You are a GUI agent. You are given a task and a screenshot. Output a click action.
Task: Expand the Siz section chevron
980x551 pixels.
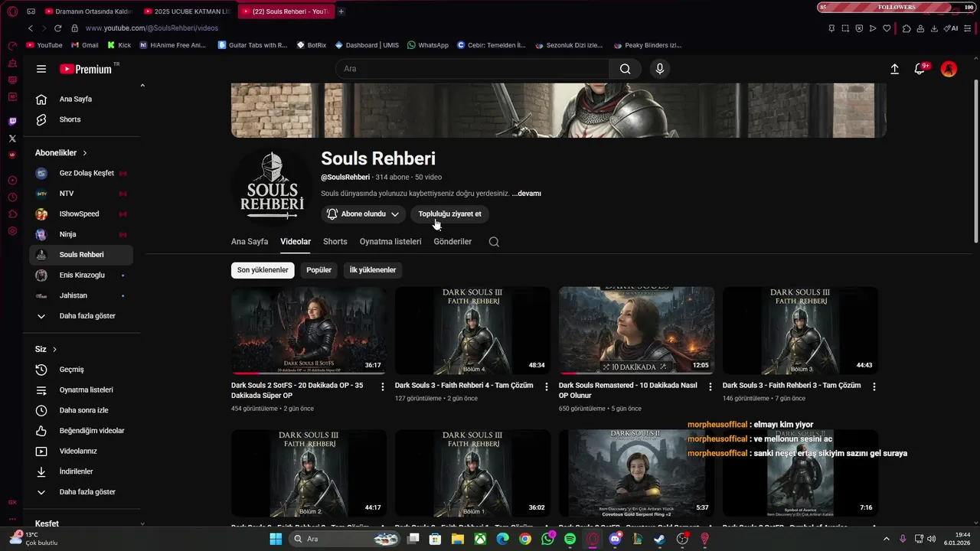[x=55, y=350]
